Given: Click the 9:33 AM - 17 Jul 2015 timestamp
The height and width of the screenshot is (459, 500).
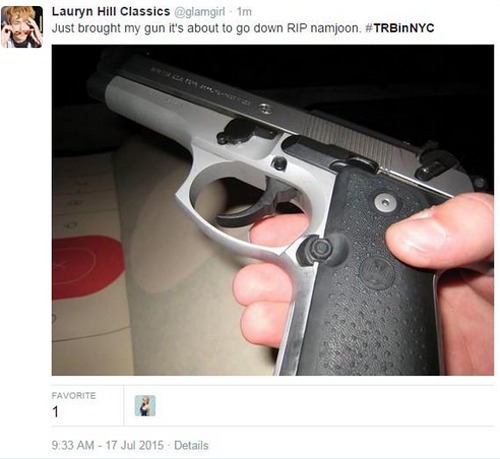Looking at the screenshot, I should (108, 445).
